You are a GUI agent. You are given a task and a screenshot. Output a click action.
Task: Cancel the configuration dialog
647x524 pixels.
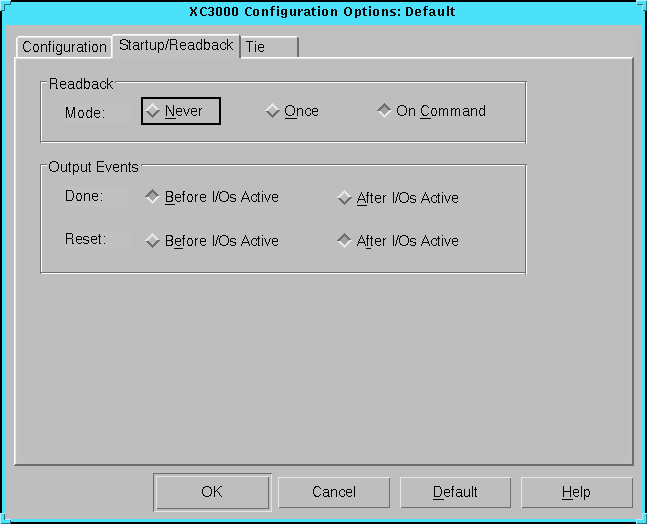[x=333, y=492]
